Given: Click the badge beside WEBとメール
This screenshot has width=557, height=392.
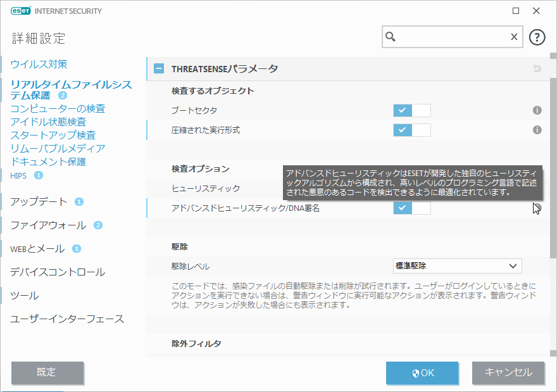Looking at the screenshot, I should (77, 248).
